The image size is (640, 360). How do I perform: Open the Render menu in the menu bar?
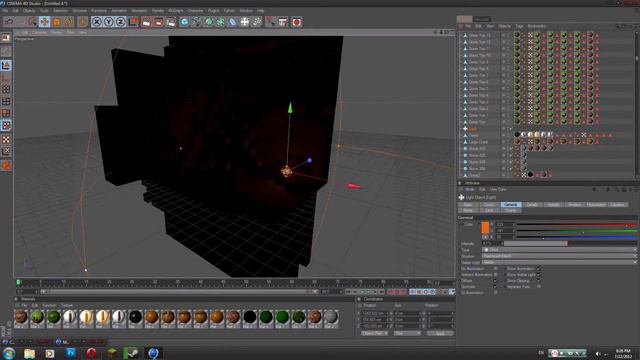click(158, 11)
